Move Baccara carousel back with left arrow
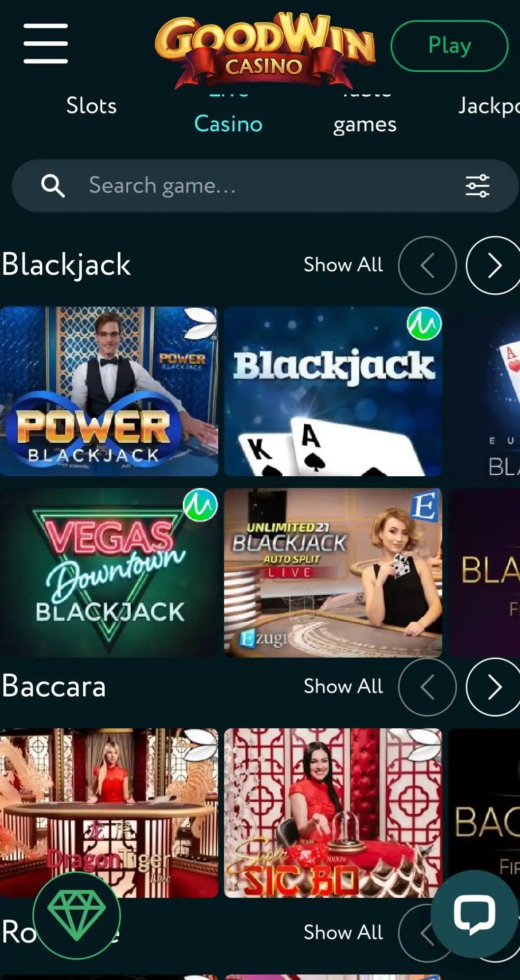The width and height of the screenshot is (520, 980). [427, 687]
